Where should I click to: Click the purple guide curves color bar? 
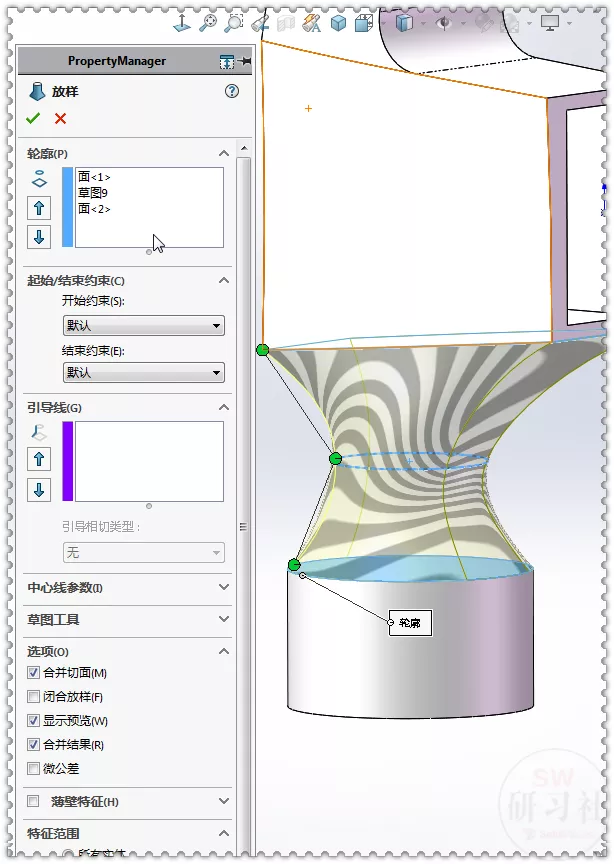coord(68,461)
